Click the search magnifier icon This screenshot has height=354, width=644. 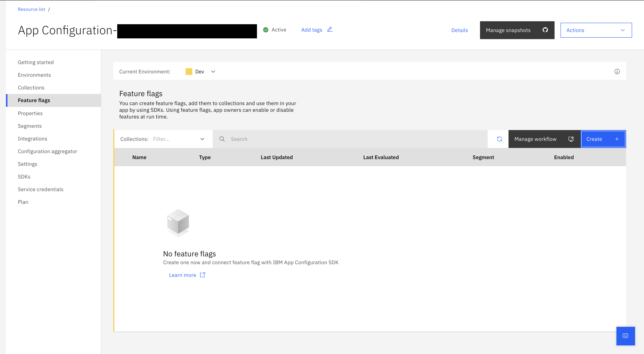tap(222, 139)
